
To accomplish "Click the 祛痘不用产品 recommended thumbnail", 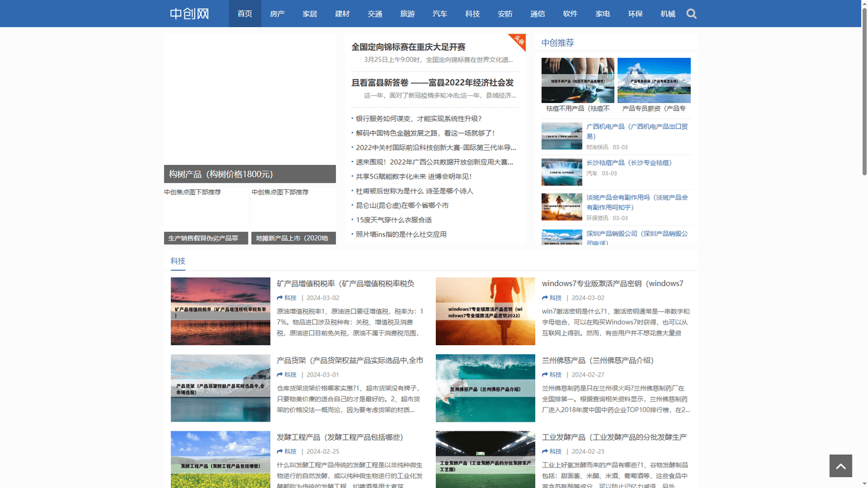I will (x=578, y=80).
